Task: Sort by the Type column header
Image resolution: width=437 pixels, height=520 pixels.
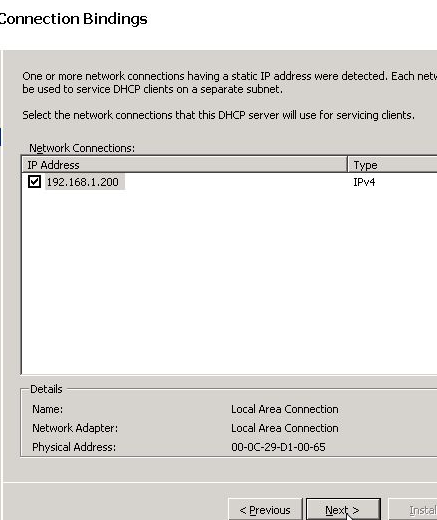Action: (x=392, y=165)
